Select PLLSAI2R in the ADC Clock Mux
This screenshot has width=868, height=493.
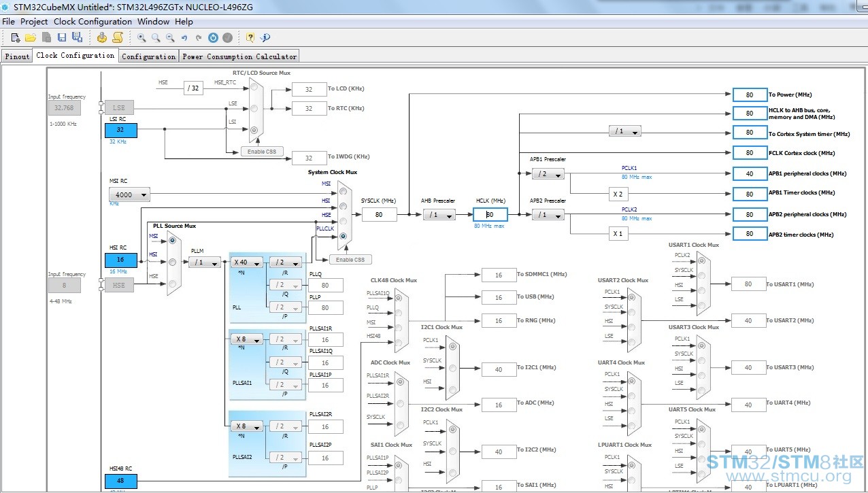coord(401,403)
